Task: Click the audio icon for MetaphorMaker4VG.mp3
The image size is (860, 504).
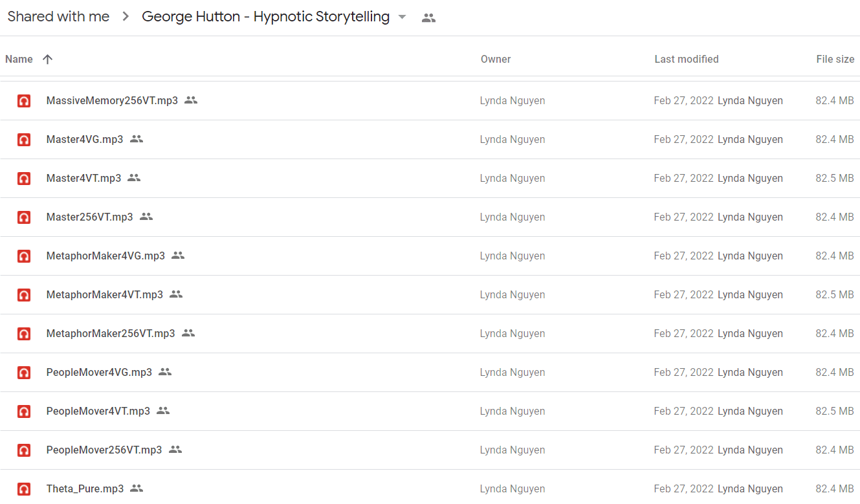Action: (x=24, y=256)
